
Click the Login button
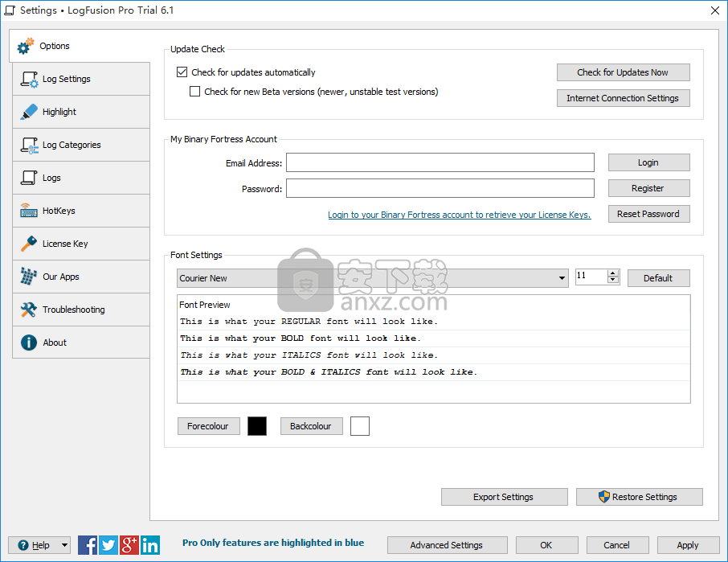[x=648, y=162]
